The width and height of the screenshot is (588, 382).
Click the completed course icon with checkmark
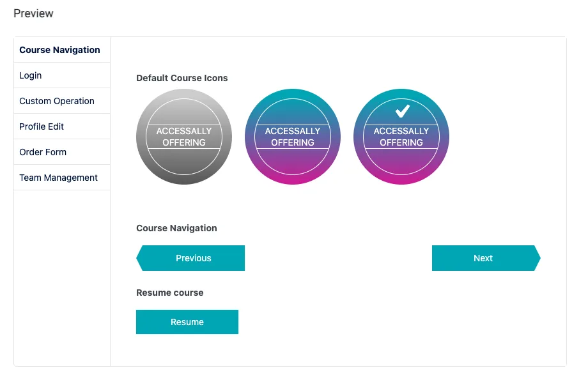[401, 137]
